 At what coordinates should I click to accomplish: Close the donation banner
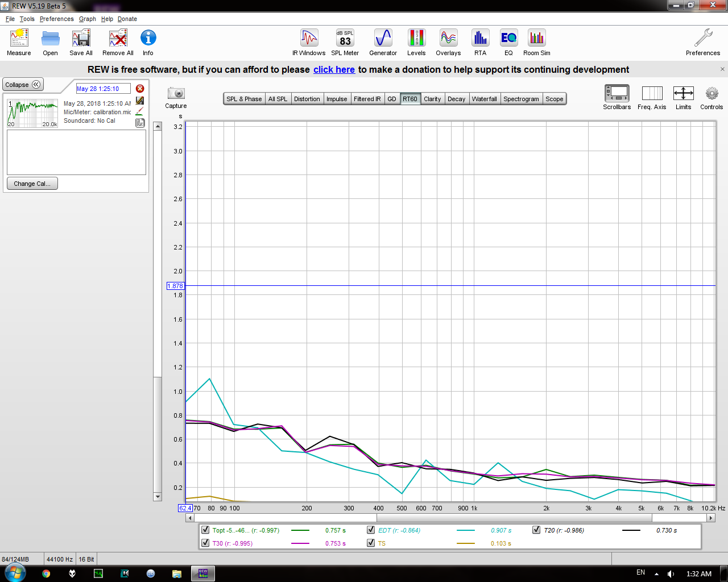[x=722, y=69]
